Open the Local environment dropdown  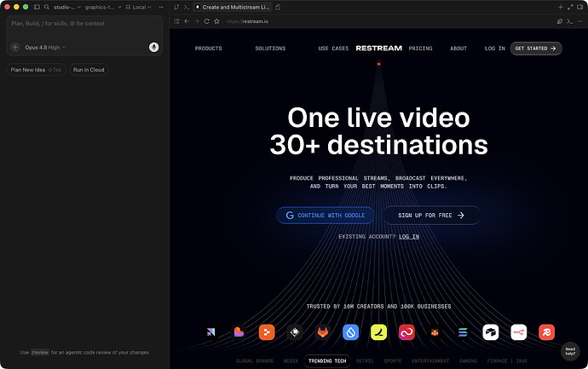click(138, 7)
